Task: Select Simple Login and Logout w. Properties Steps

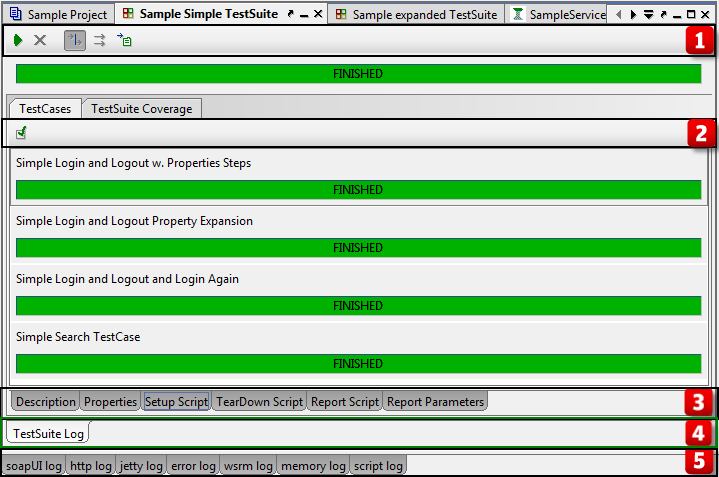Action: point(133,163)
